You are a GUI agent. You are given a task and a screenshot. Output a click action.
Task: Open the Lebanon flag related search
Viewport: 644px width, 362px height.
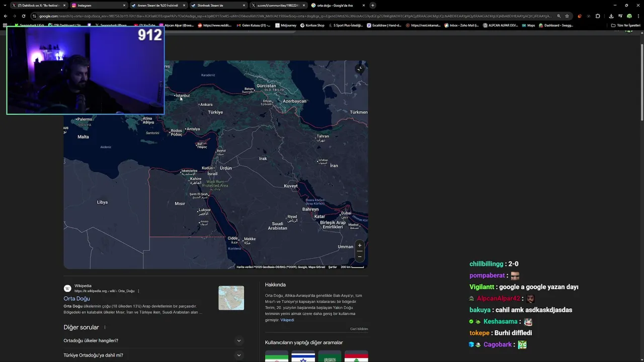356,356
